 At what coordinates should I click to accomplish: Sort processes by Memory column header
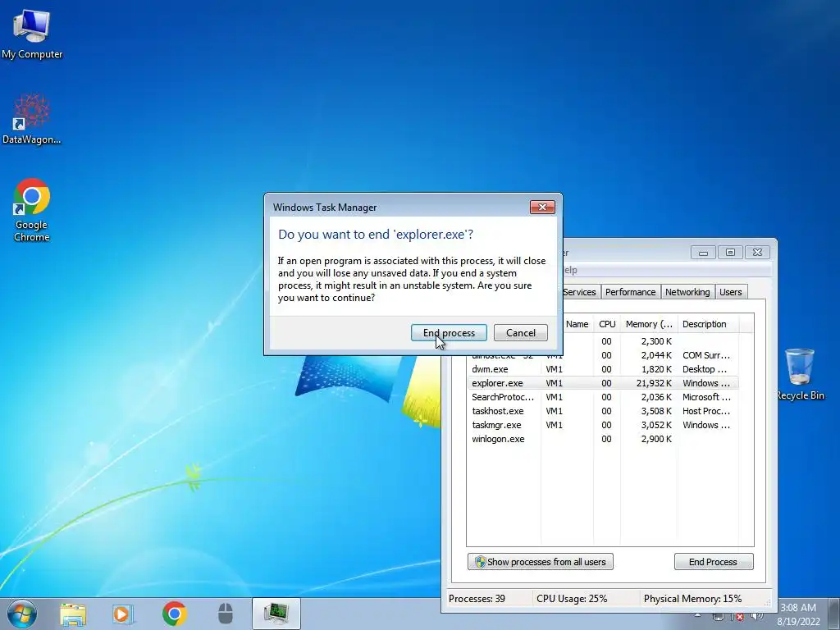tap(649, 324)
